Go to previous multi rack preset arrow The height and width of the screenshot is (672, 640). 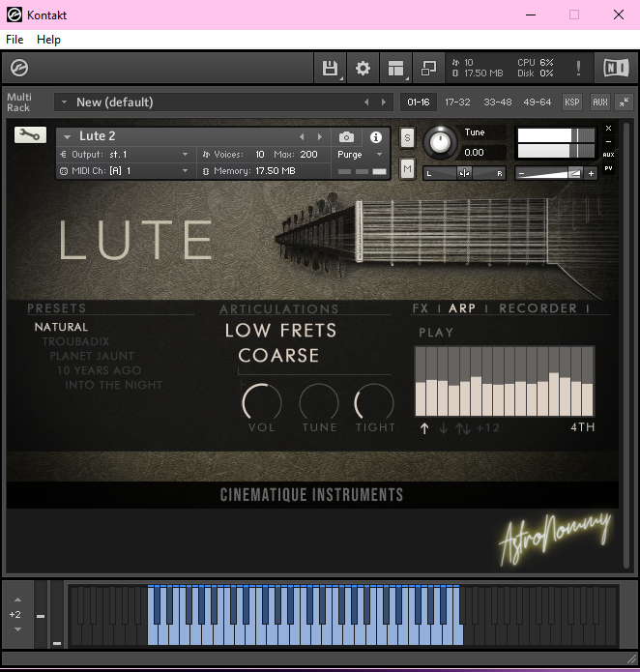pos(366,102)
